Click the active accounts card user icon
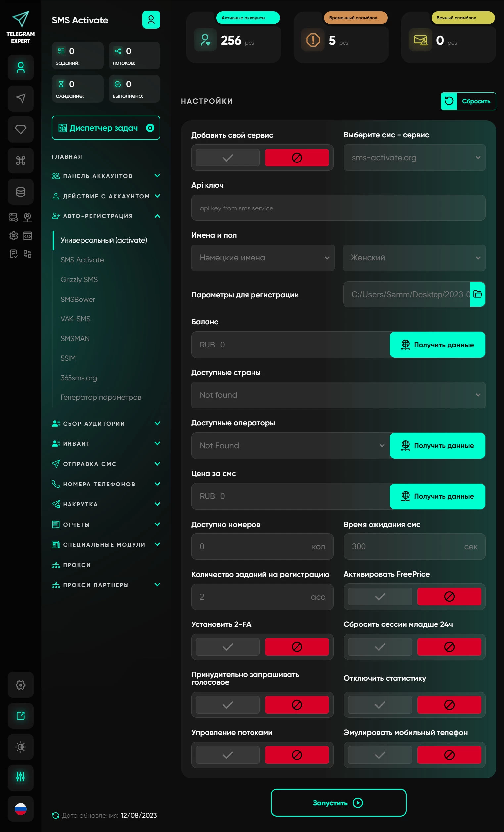The height and width of the screenshot is (832, 504). tap(205, 40)
